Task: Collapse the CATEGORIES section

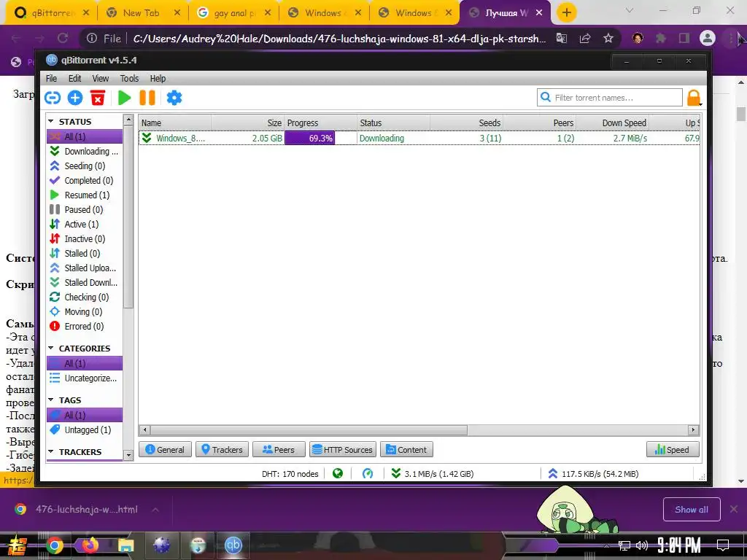Action: coord(51,348)
